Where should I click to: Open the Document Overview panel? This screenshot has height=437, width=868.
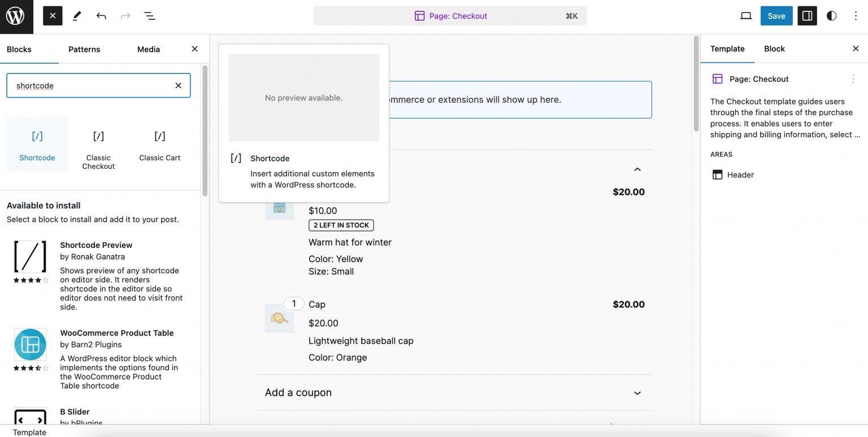(x=149, y=16)
